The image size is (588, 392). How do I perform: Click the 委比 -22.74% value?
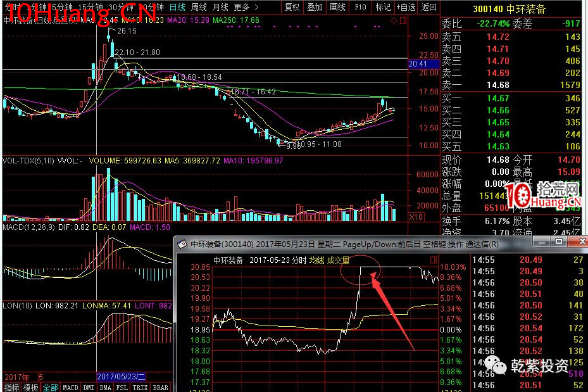[x=493, y=23]
